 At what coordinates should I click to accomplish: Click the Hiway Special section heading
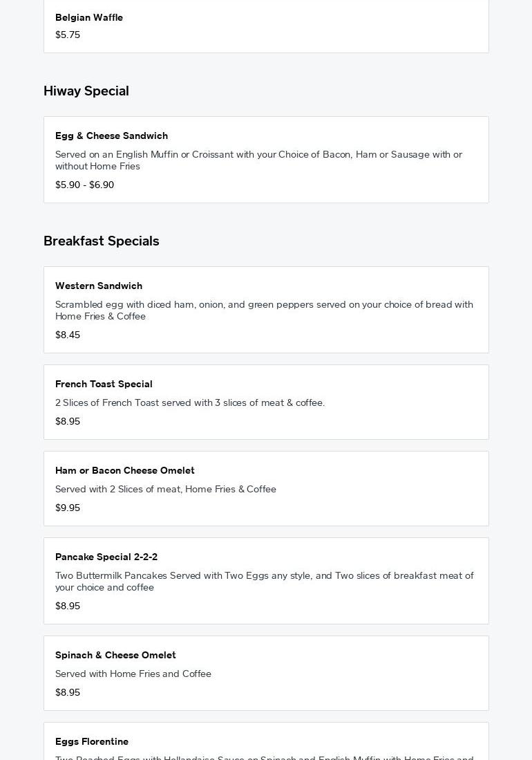coord(86,91)
